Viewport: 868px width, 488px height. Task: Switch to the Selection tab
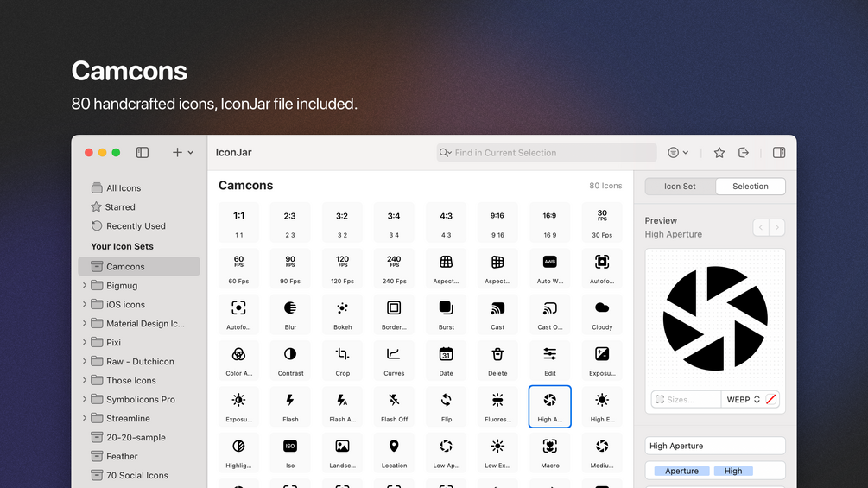(x=750, y=187)
